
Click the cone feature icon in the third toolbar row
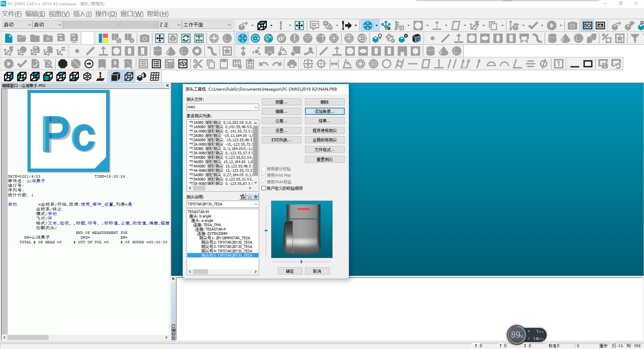171,51
